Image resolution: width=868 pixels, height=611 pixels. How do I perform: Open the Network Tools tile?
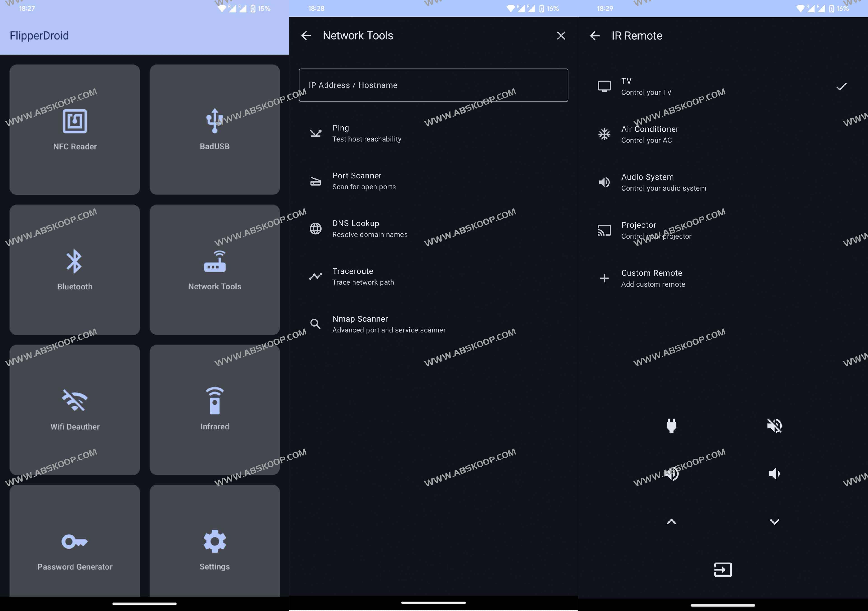click(x=214, y=269)
